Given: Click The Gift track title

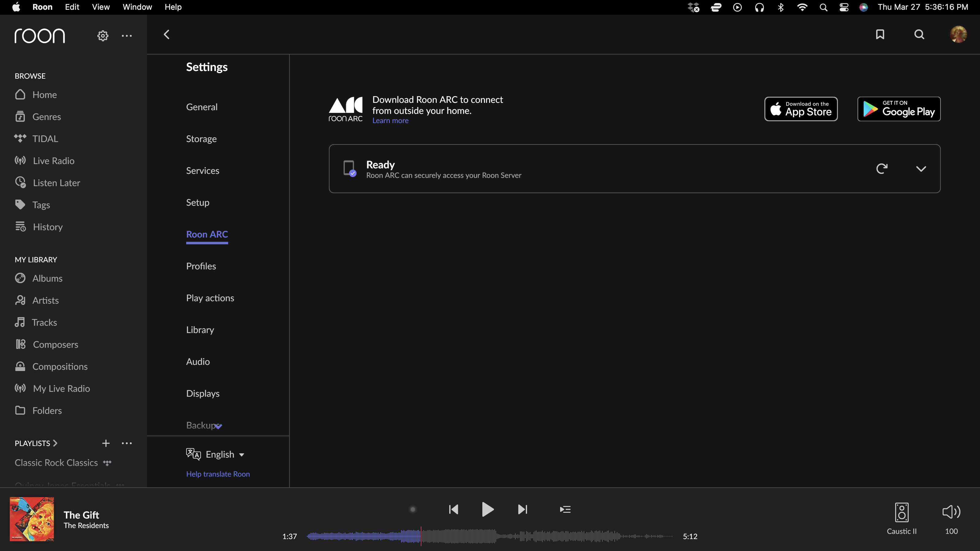Looking at the screenshot, I should coord(81,515).
